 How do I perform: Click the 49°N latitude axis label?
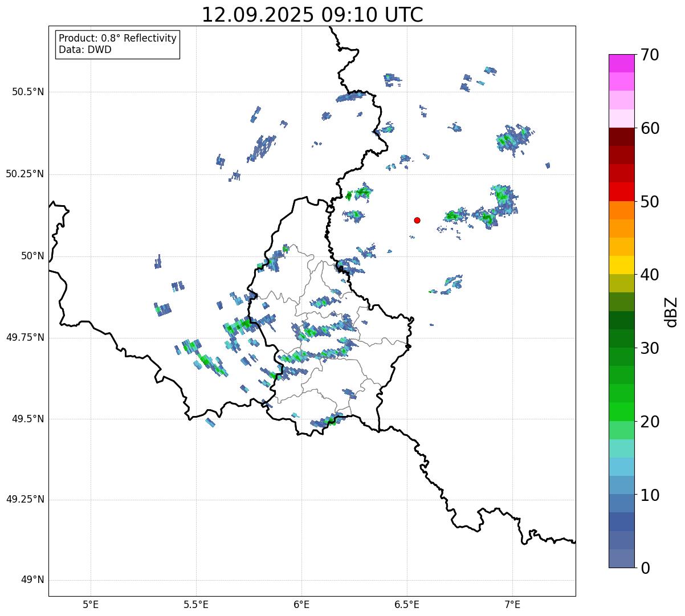click(x=32, y=580)
